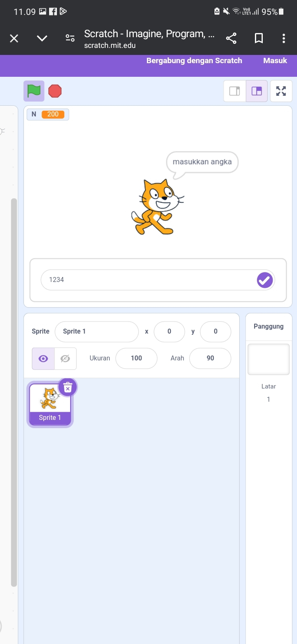Hide the sprite with the crossed-eye icon
The width and height of the screenshot is (297, 644).
coord(65,358)
